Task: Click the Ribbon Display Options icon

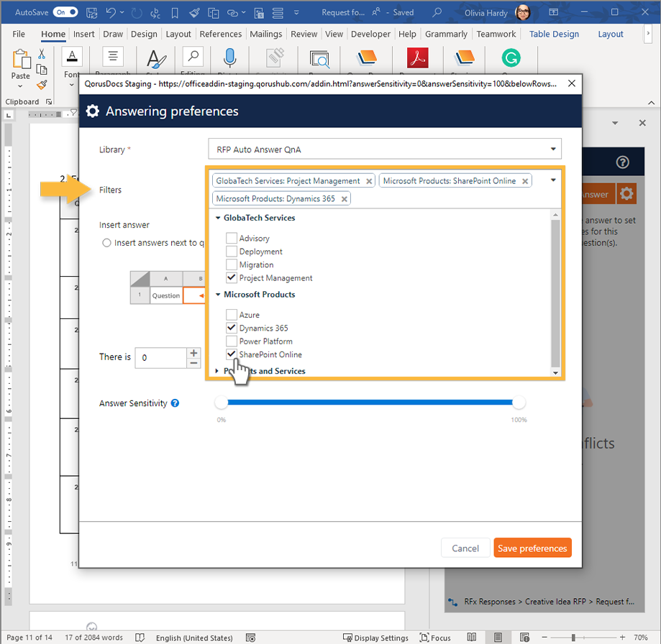Action: point(554,12)
